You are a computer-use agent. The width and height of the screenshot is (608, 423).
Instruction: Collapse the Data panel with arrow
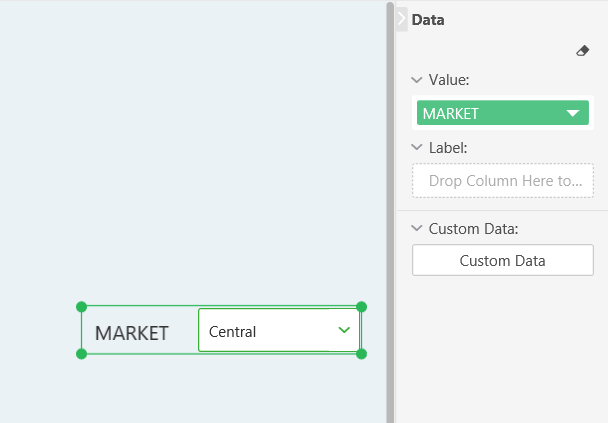point(401,19)
